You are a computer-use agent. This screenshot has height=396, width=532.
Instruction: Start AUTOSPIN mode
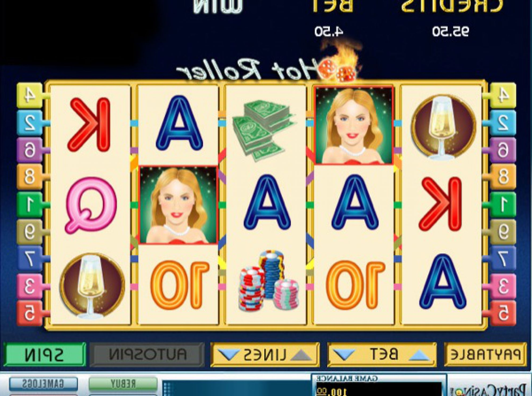[147, 355]
